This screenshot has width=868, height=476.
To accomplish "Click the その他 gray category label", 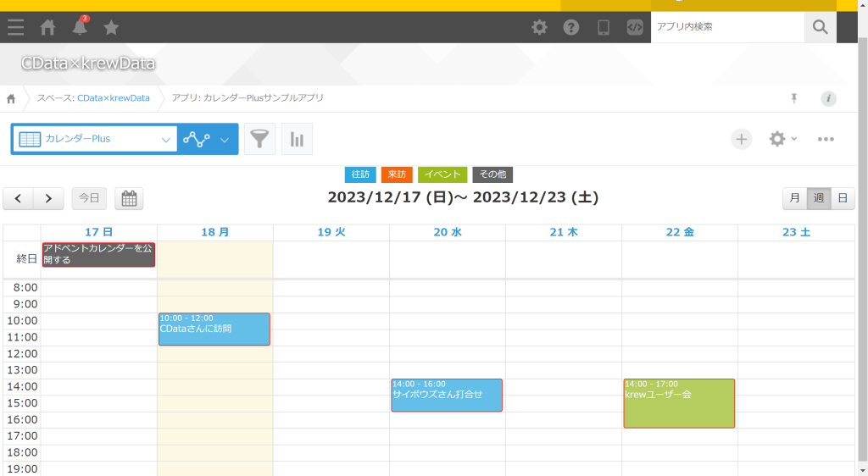I will (x=492, y=174).
